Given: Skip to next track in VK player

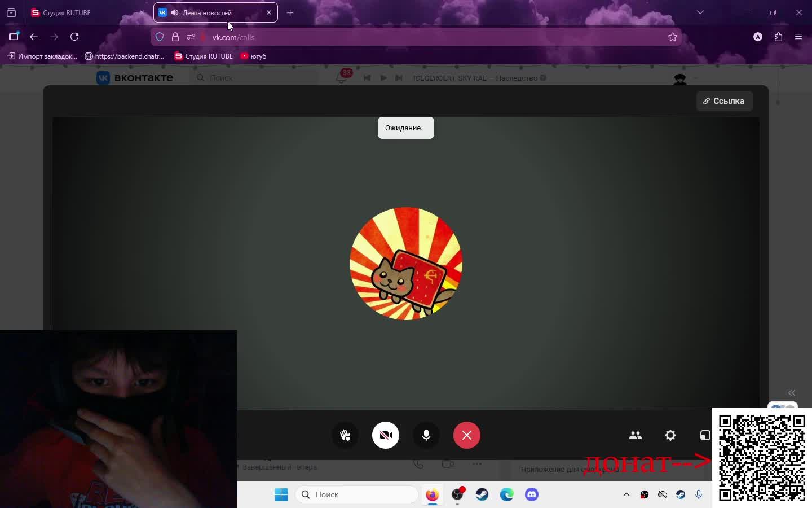Looking at the screenshot, I should point(399,78).
